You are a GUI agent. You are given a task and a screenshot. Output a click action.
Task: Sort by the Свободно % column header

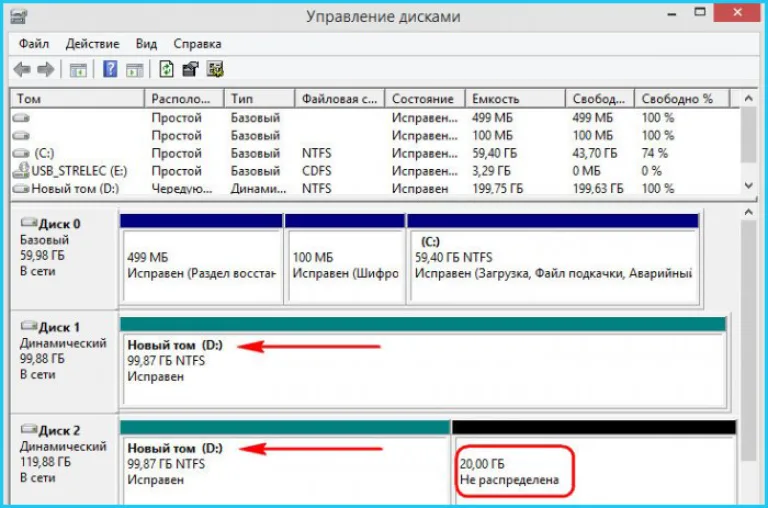click(x=682, y=98)
